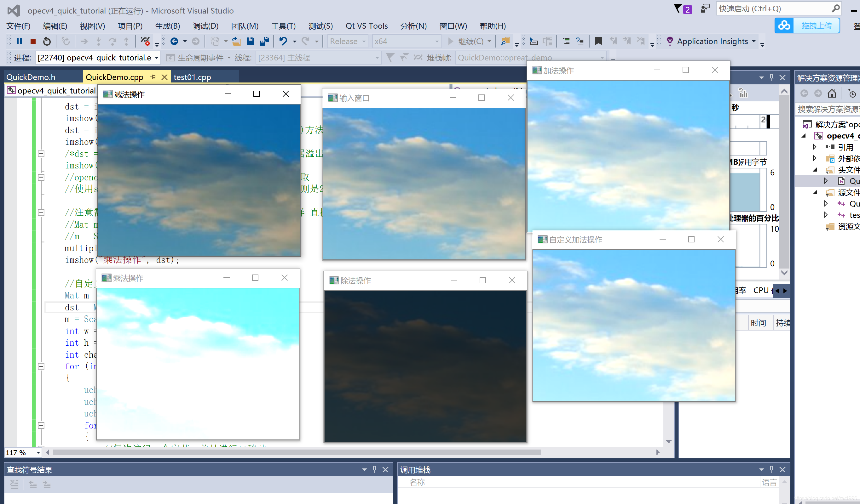This screenshot has height=504, width=860.
Task: Stop debugging with the red square
Action: click(33, 41)
